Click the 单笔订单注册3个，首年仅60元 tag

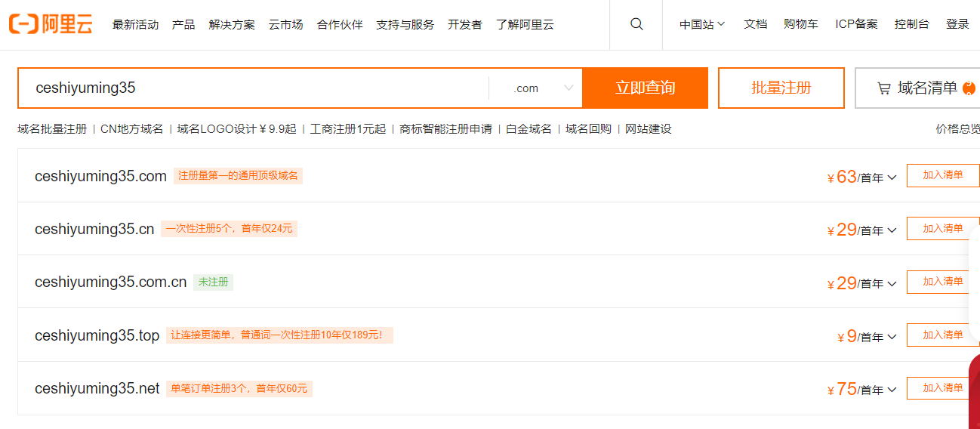point(239,389)
